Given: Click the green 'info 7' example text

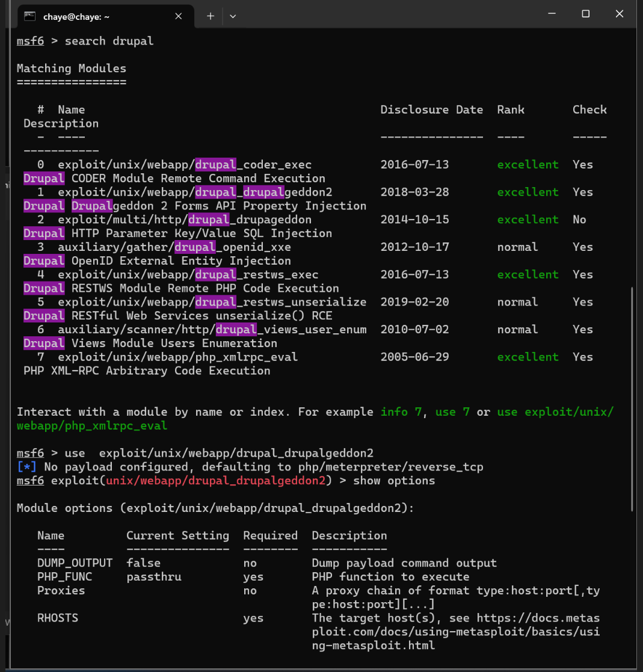Looking at the screenshot, I should pyautogui.click(x=401, y=412).
